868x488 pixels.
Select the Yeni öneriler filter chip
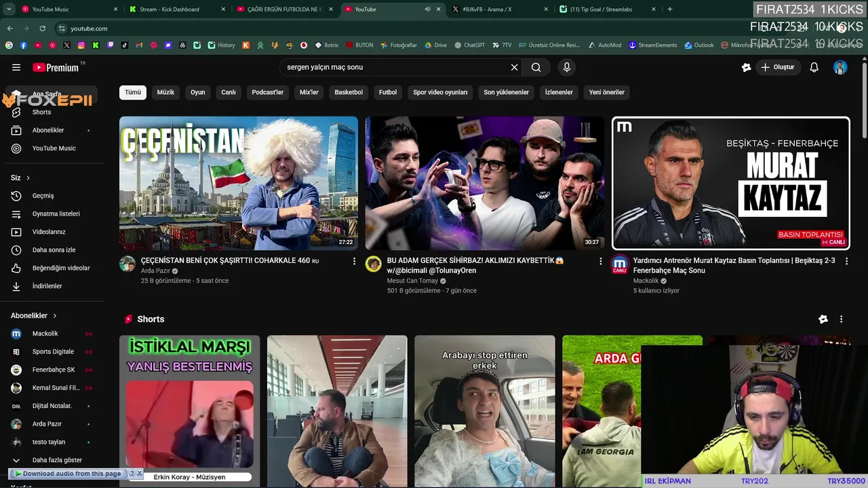click(x=607, y=92)
